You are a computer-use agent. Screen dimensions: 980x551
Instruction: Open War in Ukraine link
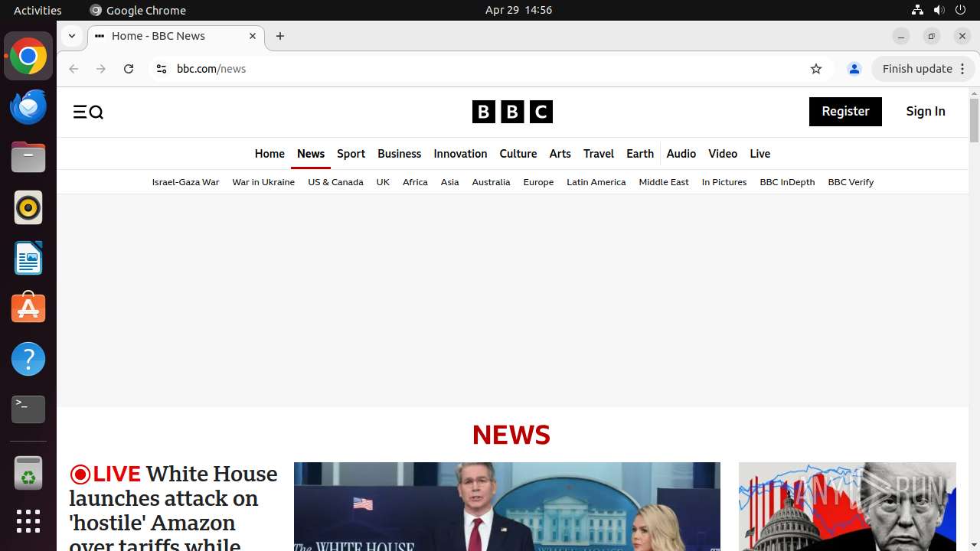[263, 182]
